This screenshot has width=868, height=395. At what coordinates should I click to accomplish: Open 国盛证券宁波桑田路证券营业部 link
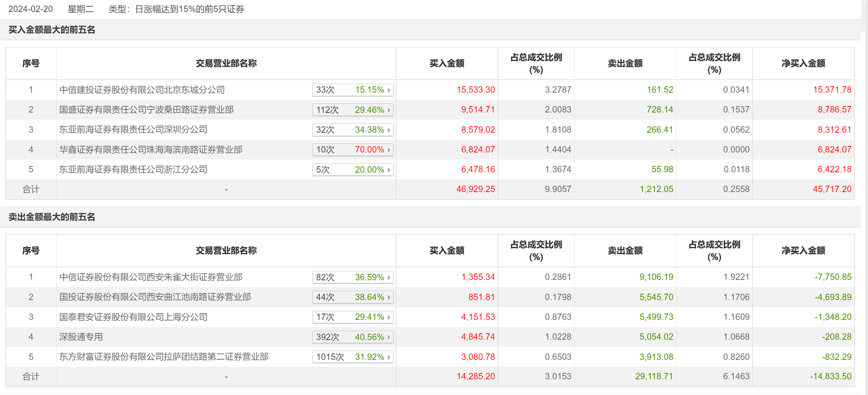(x=146, y=110)
